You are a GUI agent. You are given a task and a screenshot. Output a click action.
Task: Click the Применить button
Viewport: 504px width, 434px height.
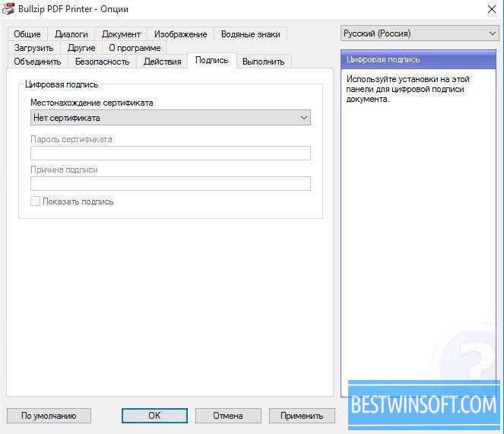[x=302, y=416]
